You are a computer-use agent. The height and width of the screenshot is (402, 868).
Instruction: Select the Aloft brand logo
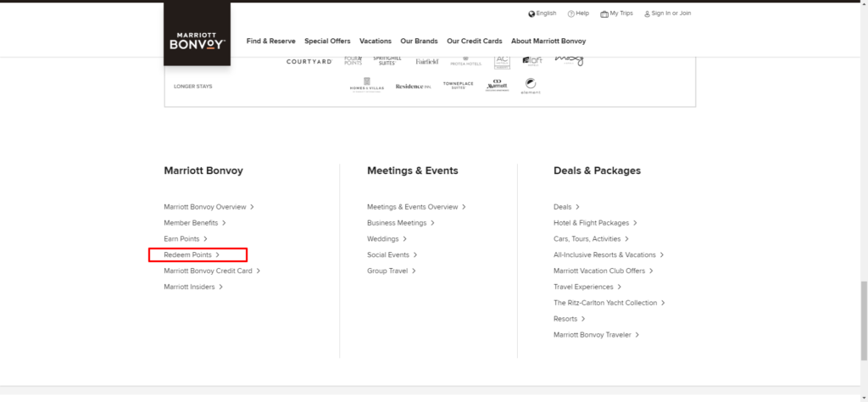(x=532, y=61)
